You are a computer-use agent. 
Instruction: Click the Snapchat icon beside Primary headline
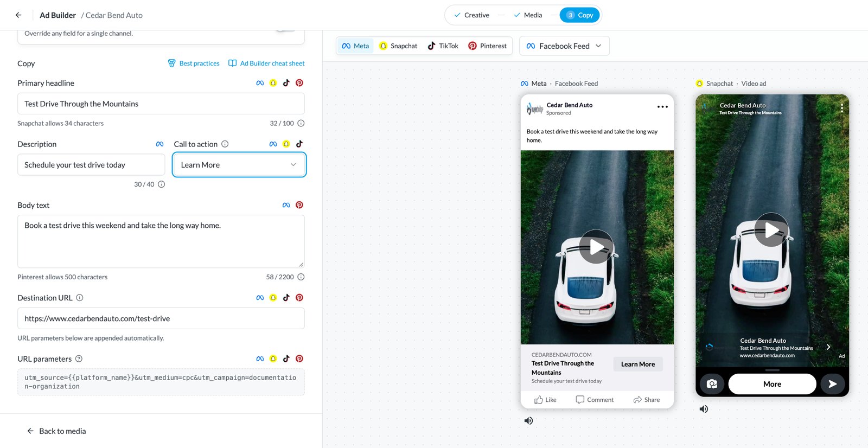(x=273, y=83)
